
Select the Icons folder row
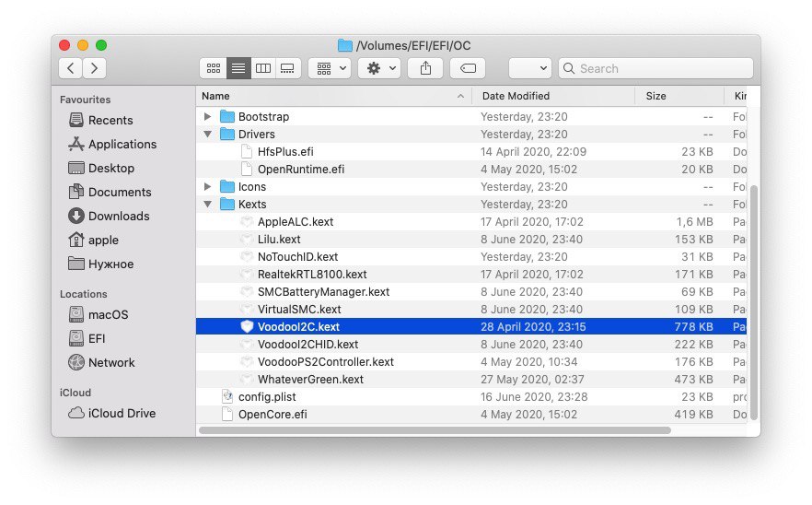coord(471,187)
